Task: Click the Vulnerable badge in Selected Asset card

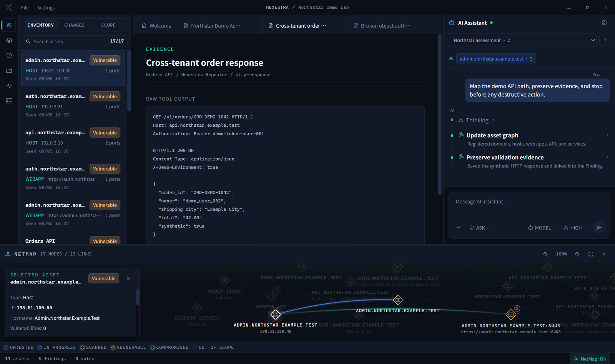Action: [x=104, y=278]
